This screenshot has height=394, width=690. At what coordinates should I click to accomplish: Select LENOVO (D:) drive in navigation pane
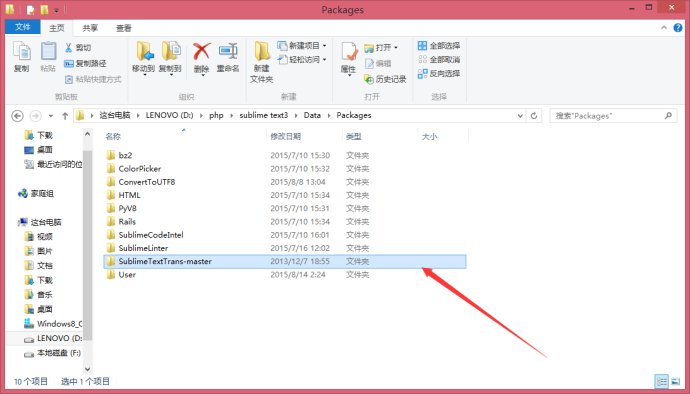53,339
